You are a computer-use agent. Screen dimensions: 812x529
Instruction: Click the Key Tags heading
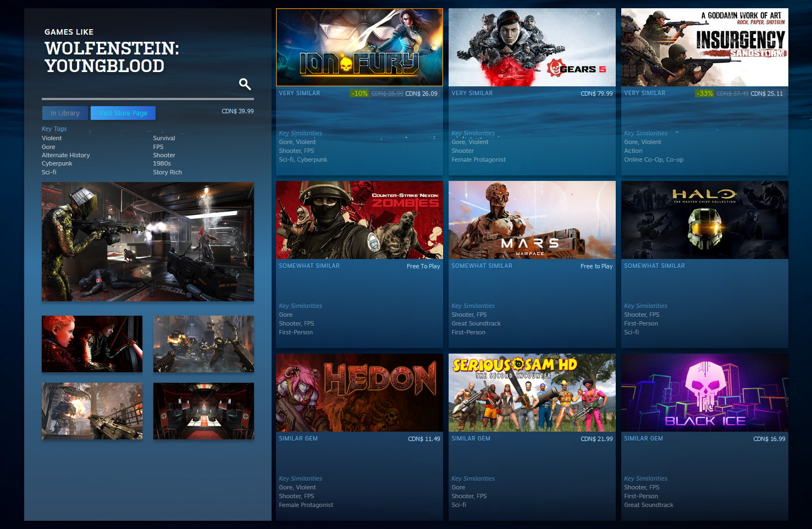coord(54,129)
